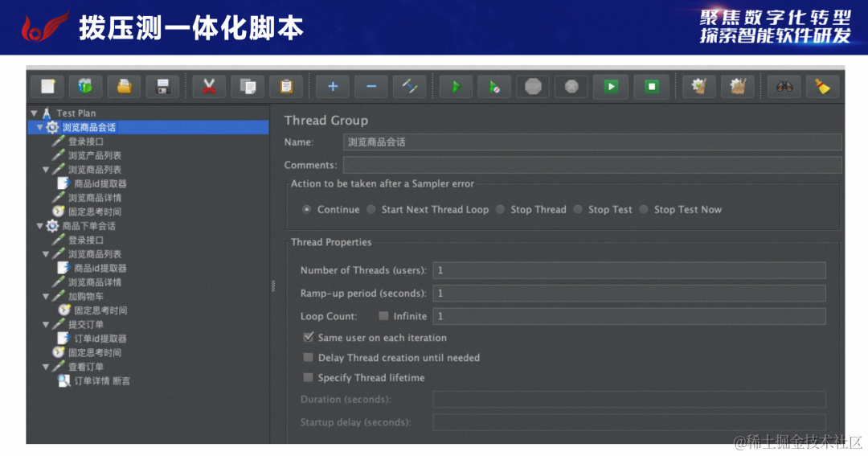Click the Number of Threads field

[x=628, y=270]
